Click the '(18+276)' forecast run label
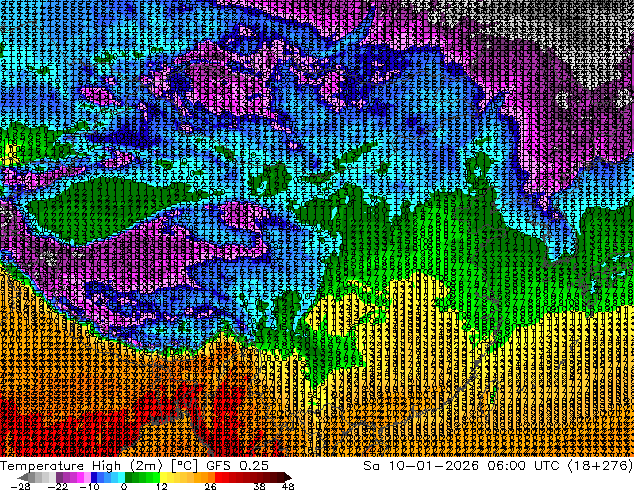 [600, 466]
